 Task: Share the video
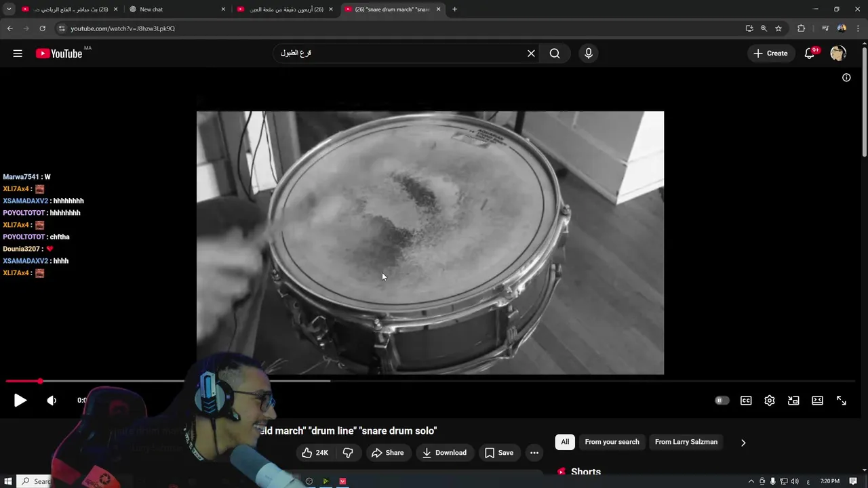pyautogui.click(x=387, y=453)
